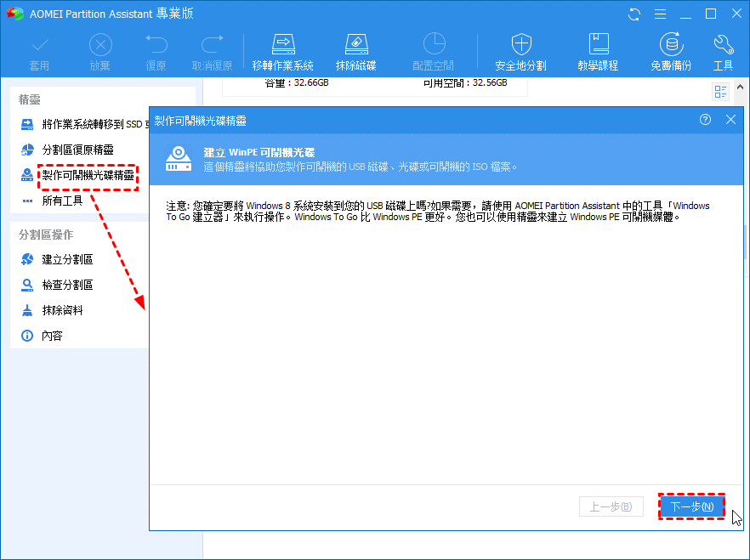Click the scrollbar up arrow on right
750x560 pixels.
pos(740,87)
